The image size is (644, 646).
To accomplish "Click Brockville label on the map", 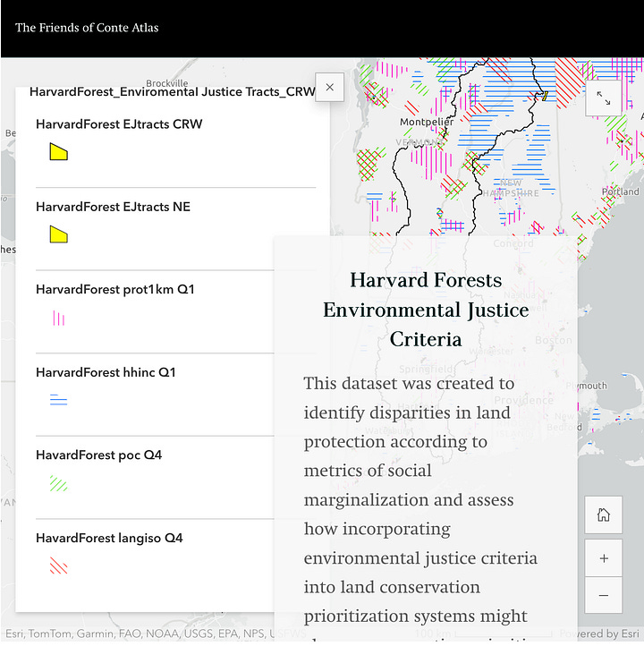I will pos(166,83).
